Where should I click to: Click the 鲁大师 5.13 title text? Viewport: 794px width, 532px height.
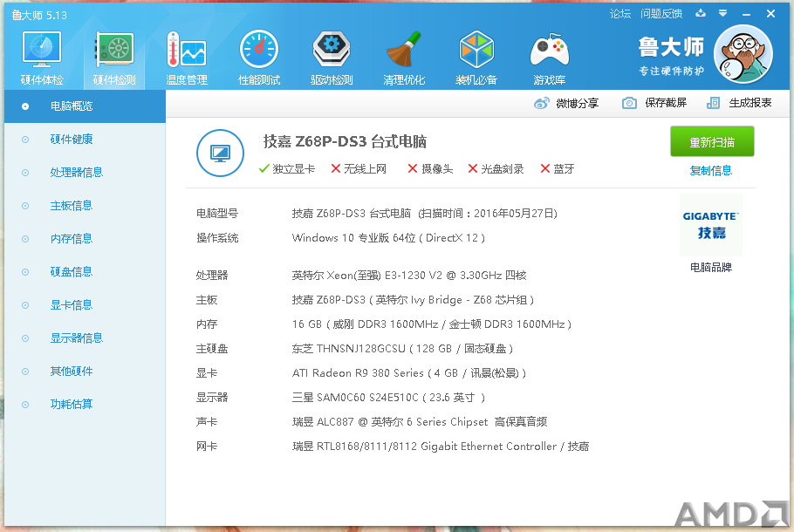click(x=39, y=15)
